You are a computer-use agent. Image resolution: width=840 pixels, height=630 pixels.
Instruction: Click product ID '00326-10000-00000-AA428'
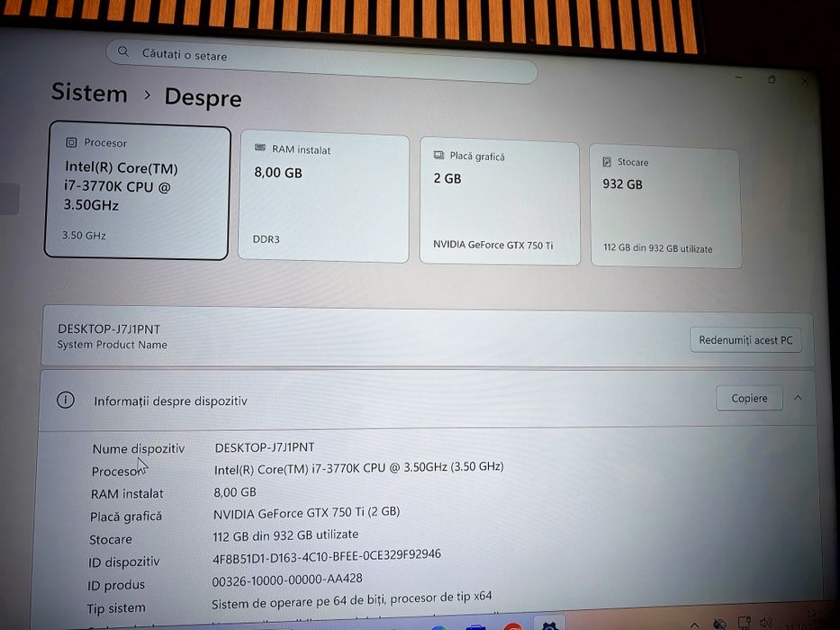(x=287, y=580)
